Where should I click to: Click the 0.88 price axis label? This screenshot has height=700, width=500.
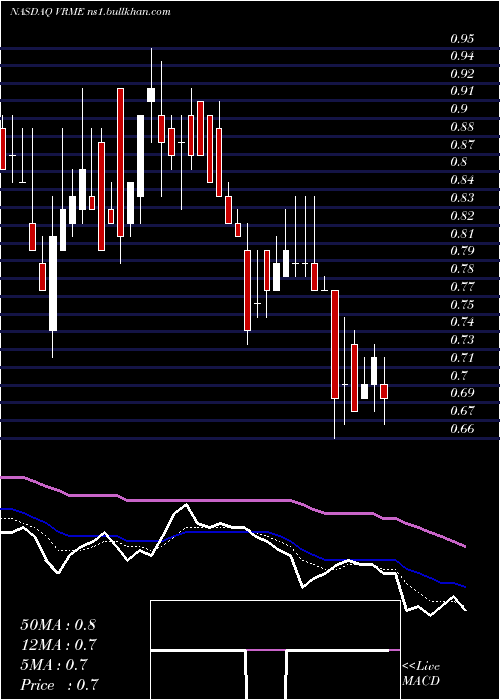(462, 127)
